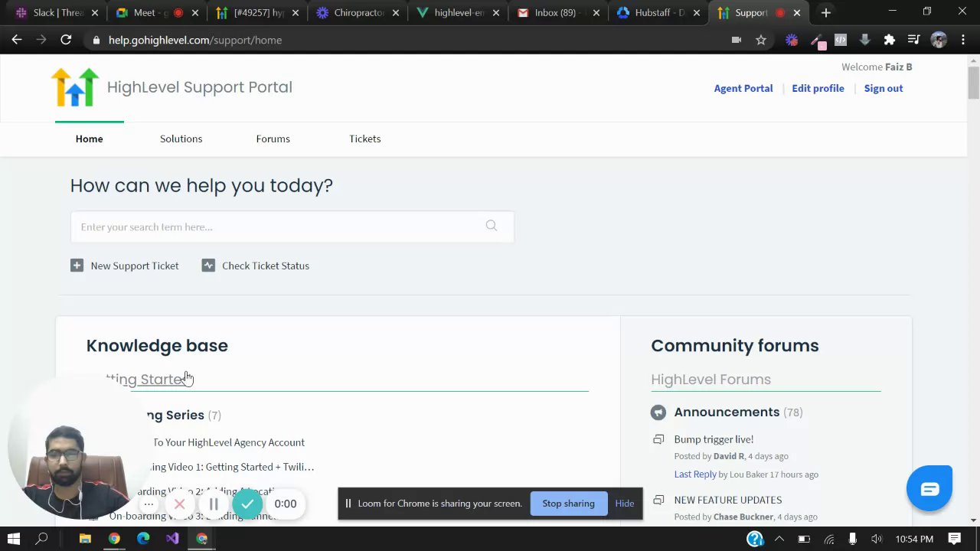Image resolution: width=980 pixels, height=551 pixels.
Task: Open the media control playlist icon
Action: 913,40
